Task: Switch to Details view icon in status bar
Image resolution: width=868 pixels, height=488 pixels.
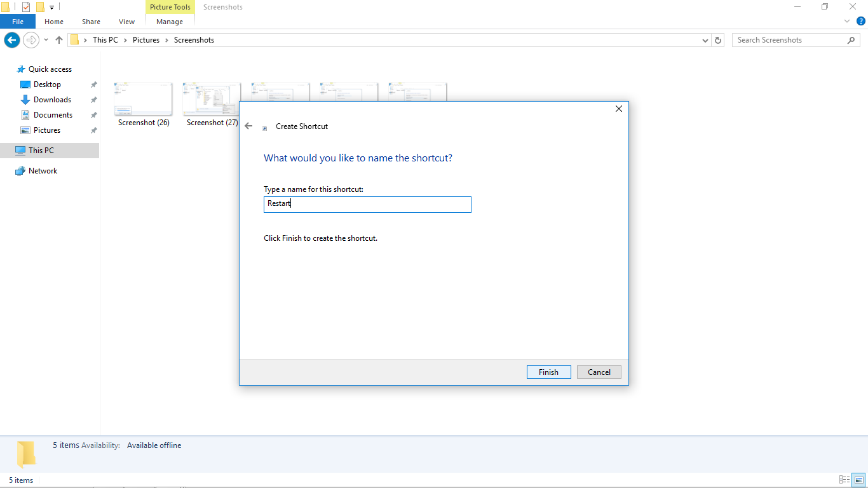Action: (844, 480)
